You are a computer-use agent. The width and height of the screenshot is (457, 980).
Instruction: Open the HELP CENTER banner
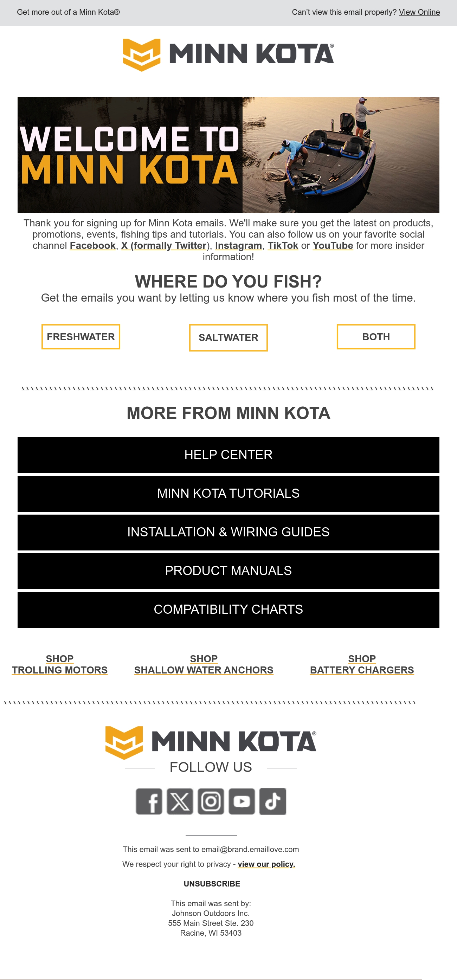click(x=228, y=455)
